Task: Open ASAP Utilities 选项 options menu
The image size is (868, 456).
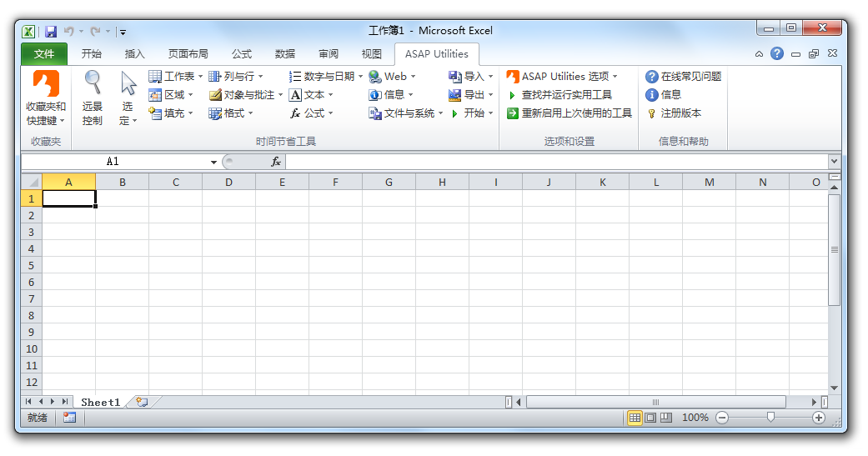Action: pyautogui.click(x=563, y=77)
